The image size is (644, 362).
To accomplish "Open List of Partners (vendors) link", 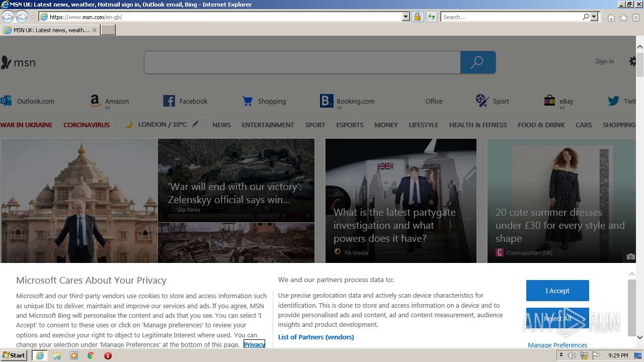I will tap(316, 337).
